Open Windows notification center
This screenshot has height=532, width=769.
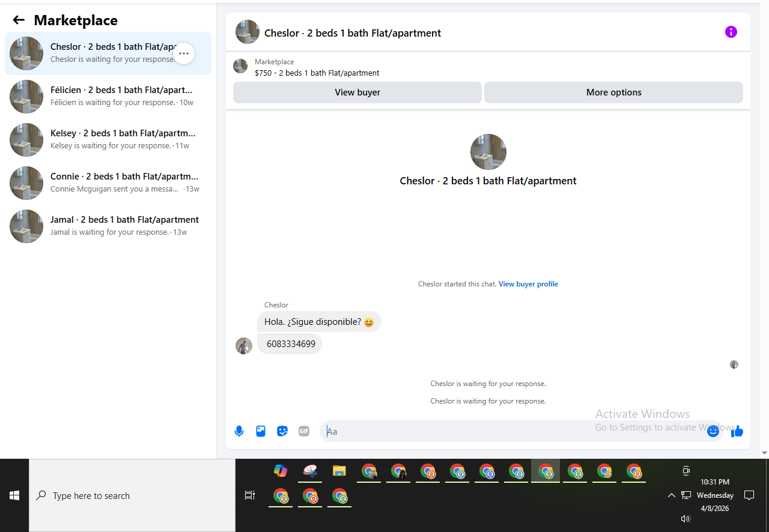point(749,495)
